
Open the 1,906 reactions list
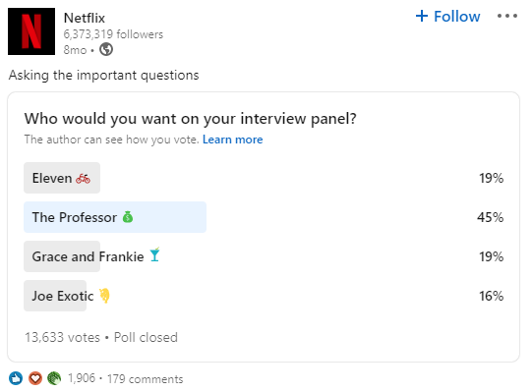(x=82, y=378)
